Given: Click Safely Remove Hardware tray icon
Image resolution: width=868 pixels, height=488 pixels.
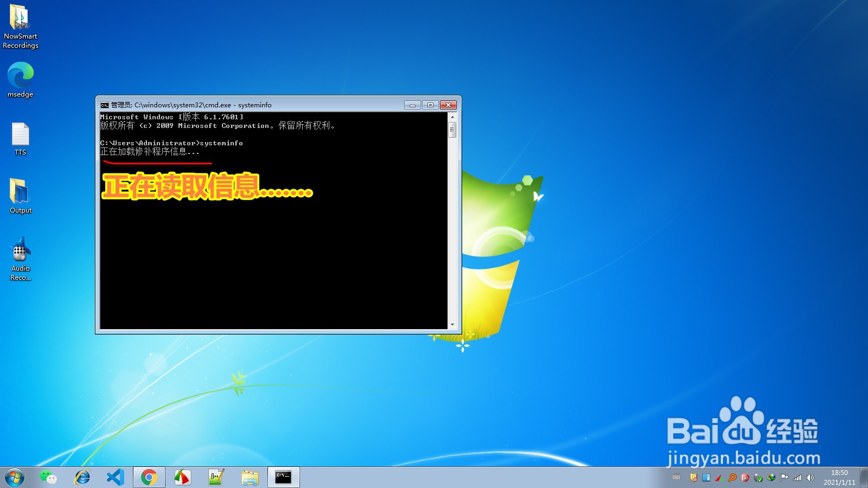Looking at the screenshot, I should [758, 478].
